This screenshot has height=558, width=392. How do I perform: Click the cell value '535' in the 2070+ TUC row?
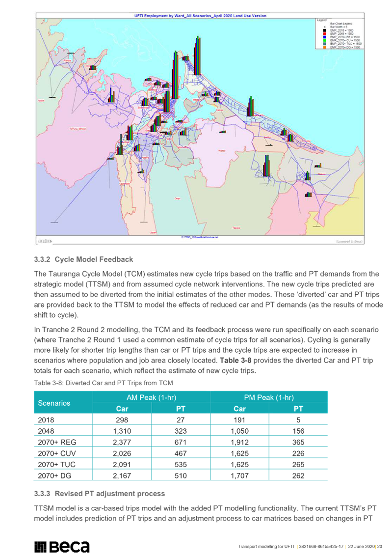coord(181,464)
